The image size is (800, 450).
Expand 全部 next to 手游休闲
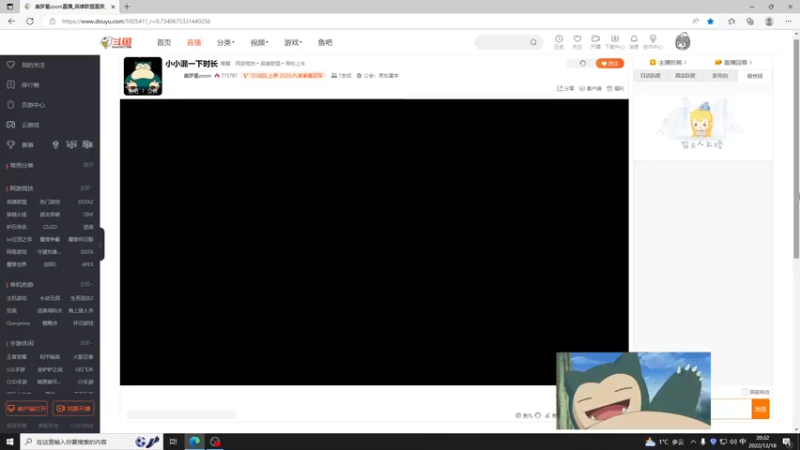87,343
